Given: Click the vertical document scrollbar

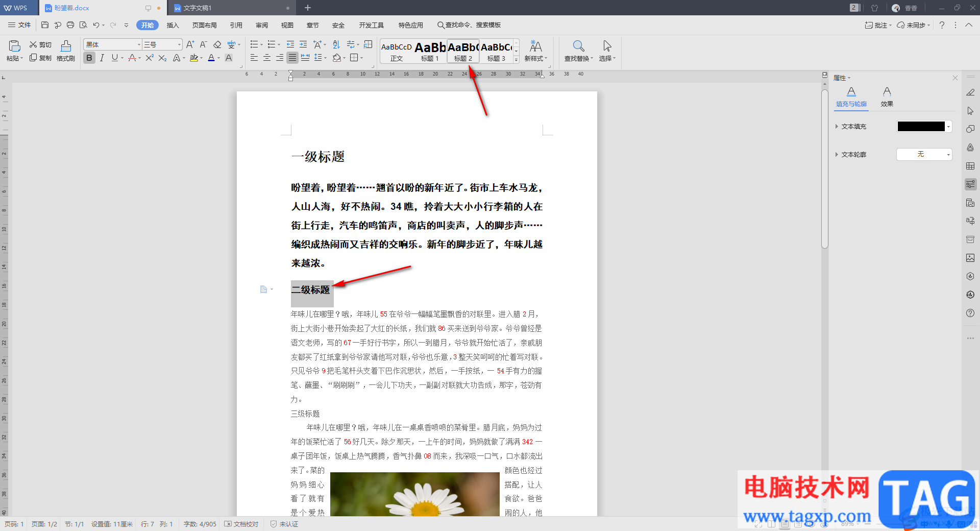Looking at the screenshot, I should pos(824,169).
